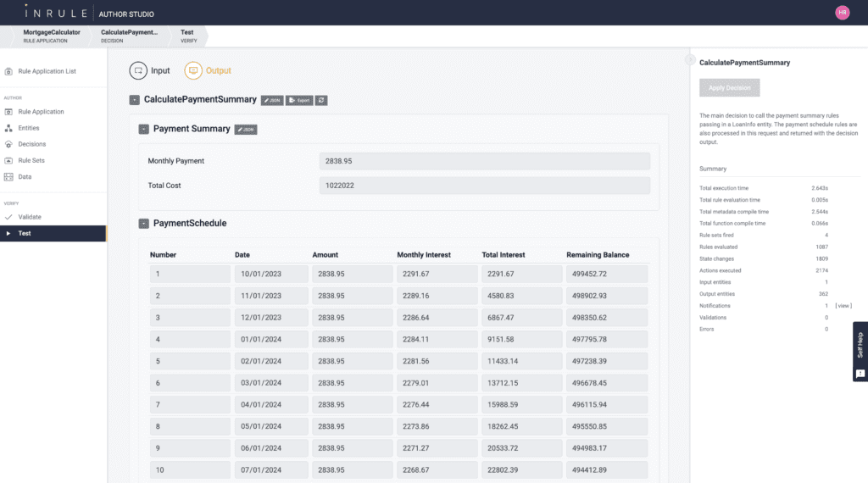Switch to the Input tab
Image resolution: width=868 pixels, height=483 pixels.
click(150, 71)
